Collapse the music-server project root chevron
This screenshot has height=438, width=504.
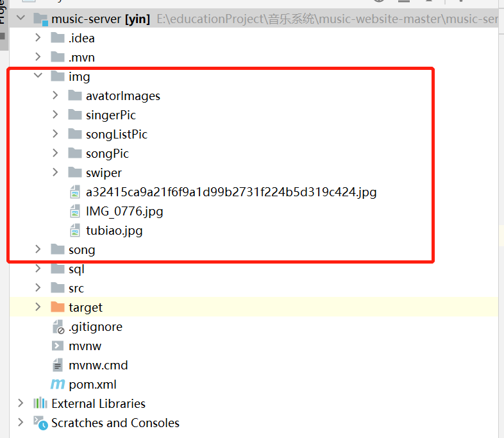[x=21, y=18]
